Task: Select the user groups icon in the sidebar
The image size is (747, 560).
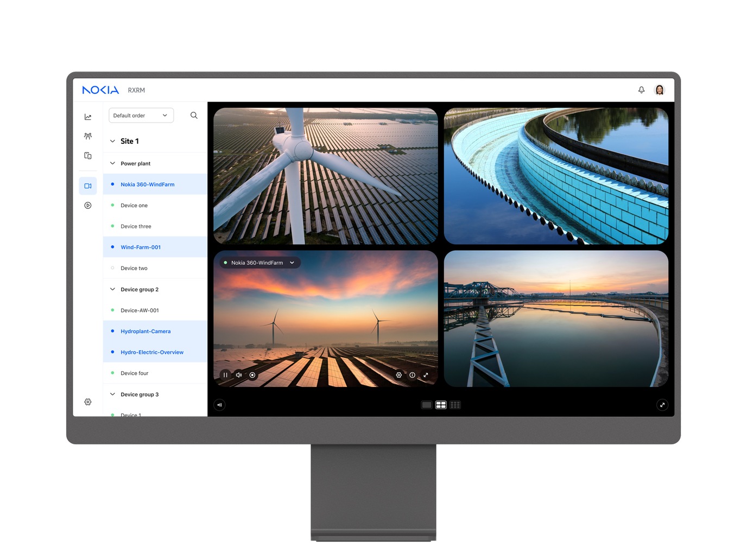Action: click(x=88, y=136)
